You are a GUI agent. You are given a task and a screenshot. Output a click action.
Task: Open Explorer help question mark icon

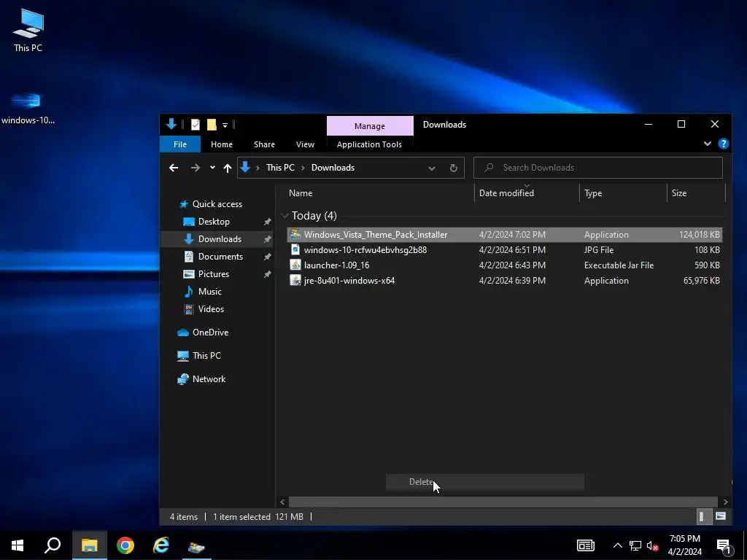coord(723,144)
